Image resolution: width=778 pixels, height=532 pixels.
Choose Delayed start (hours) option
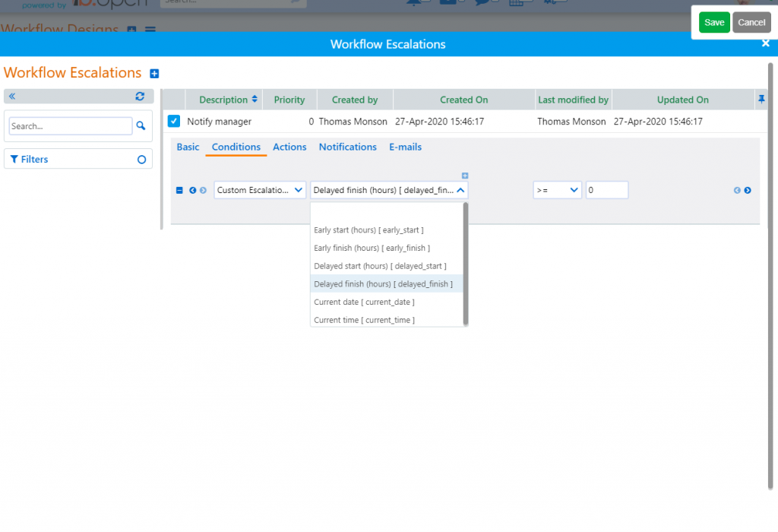click(x=387, y=266)
